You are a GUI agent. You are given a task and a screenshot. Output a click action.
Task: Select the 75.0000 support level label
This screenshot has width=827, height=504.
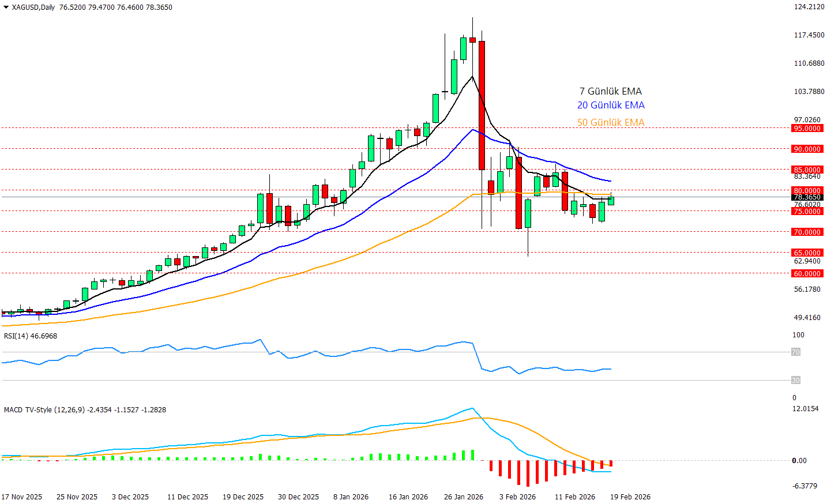tap(807, 212)
